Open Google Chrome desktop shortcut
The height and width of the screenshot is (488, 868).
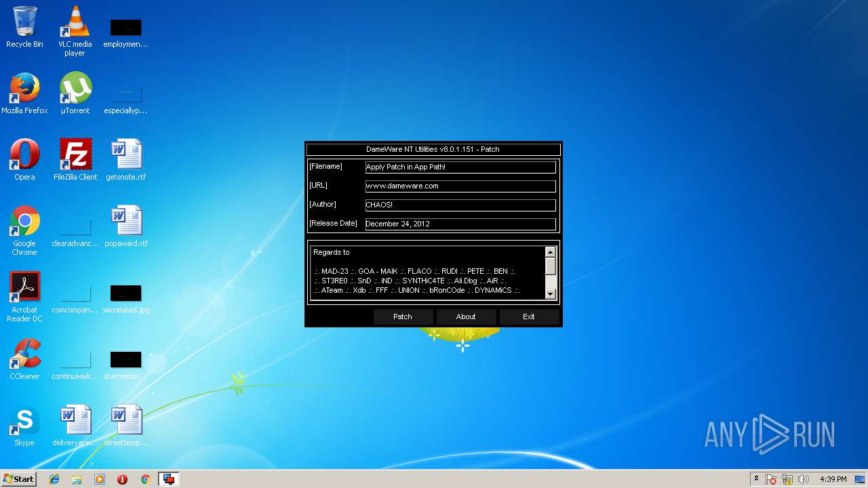(24, 230)
